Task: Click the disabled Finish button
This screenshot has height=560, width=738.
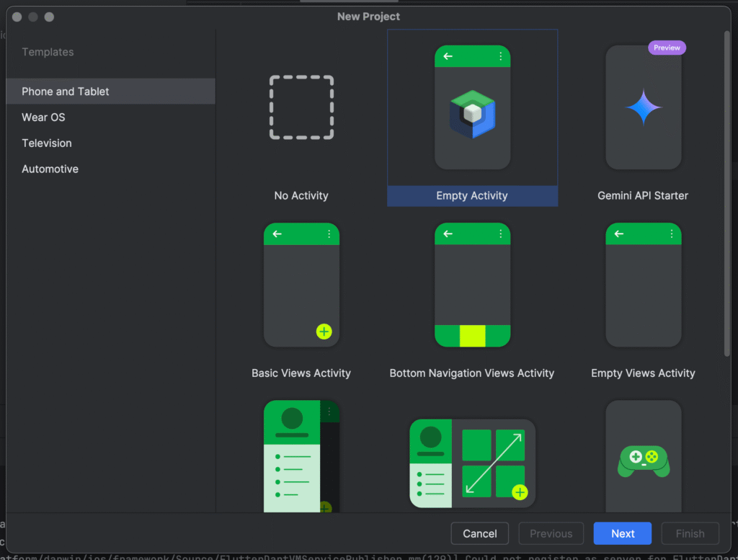Action: point(690,533)
